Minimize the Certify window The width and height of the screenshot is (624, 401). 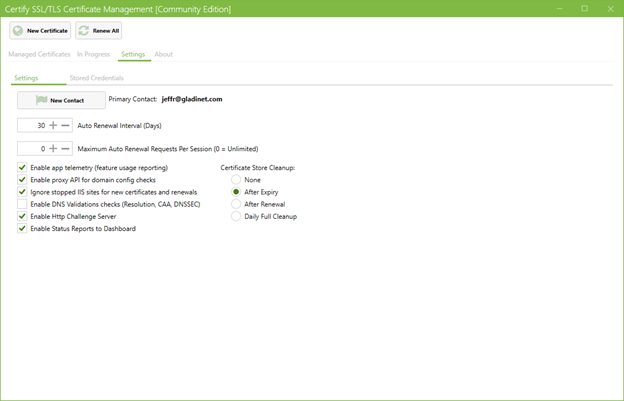pyautogui.click(x=560, y=8)
